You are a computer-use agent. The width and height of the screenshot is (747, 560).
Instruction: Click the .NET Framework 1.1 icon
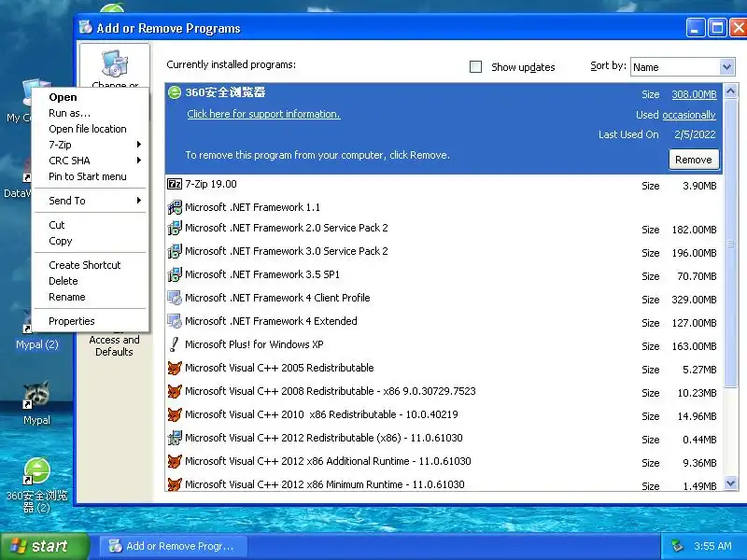pos(175,207)
